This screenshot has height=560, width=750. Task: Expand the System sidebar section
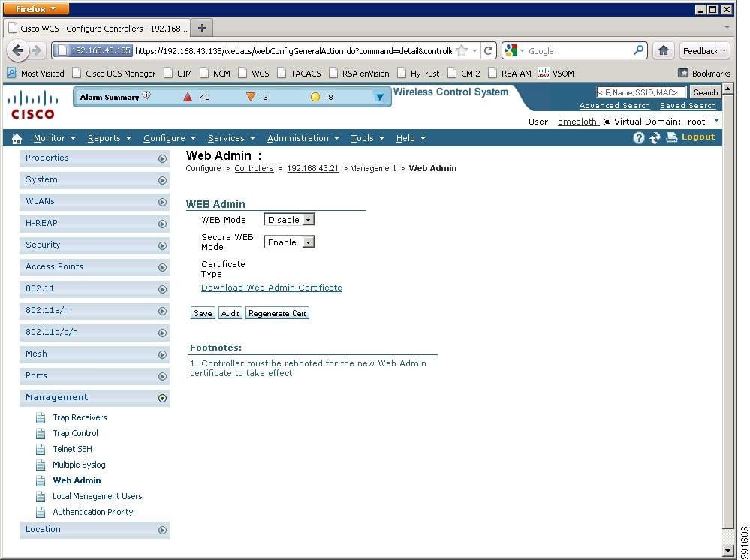coord(163,181)
